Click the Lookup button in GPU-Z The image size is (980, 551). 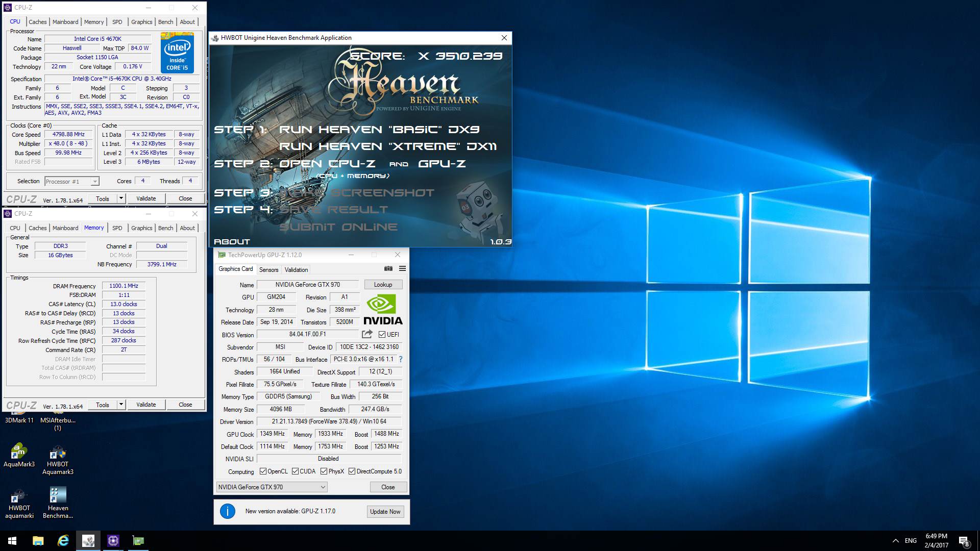point(383,285)
